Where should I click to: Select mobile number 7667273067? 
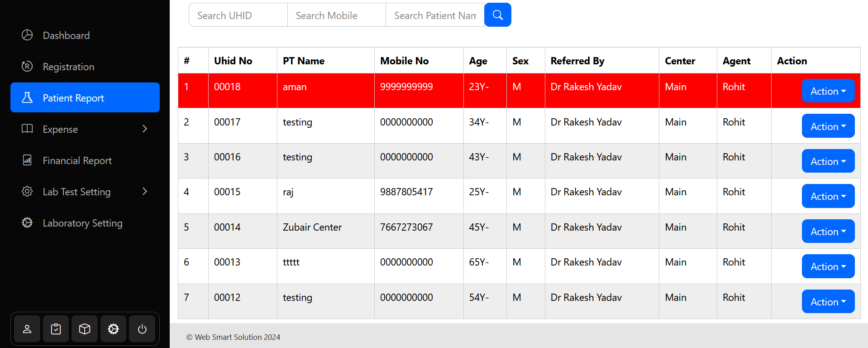click(x=406, y=227)
